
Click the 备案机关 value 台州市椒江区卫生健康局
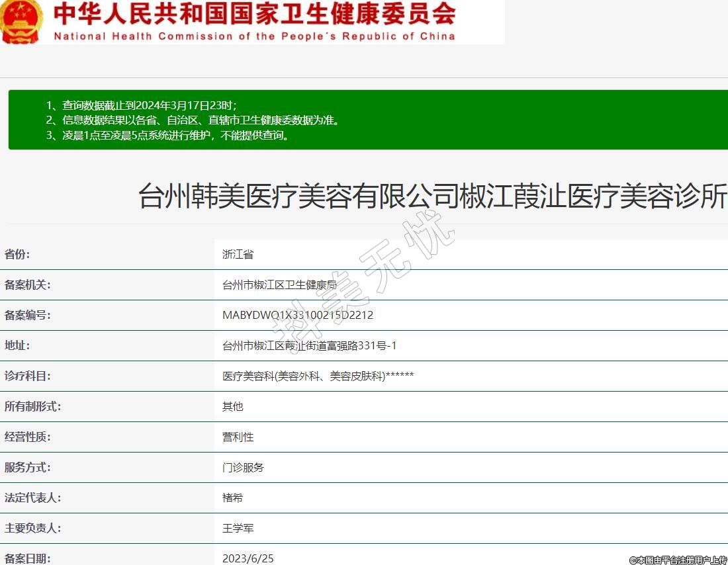pyautogui.click(x=279, y=285)
